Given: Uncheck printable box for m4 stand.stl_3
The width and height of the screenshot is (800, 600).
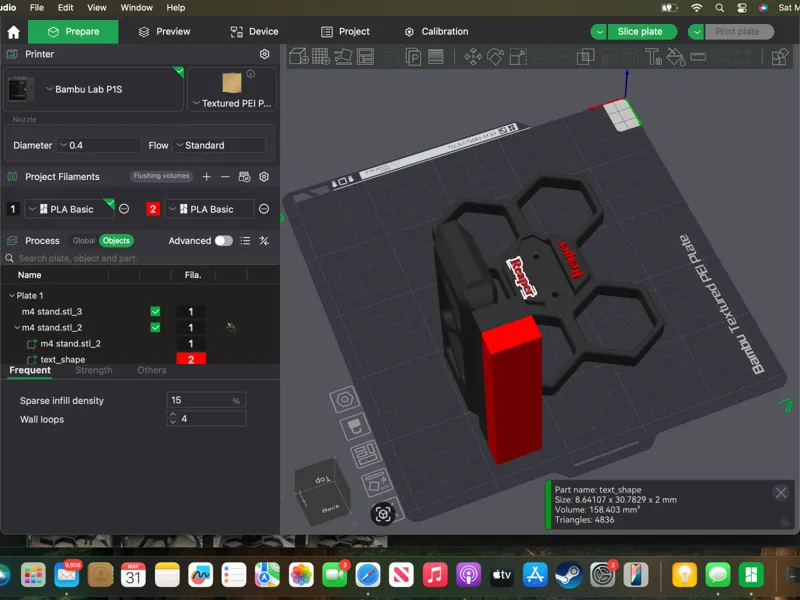Looking at the screenshot, I should click(x=155, y=311).
